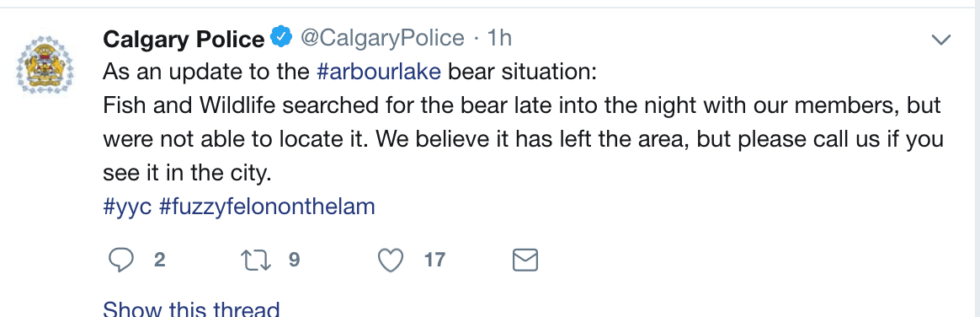Click the tweet line 'see it in the city.'

point(188,173)
